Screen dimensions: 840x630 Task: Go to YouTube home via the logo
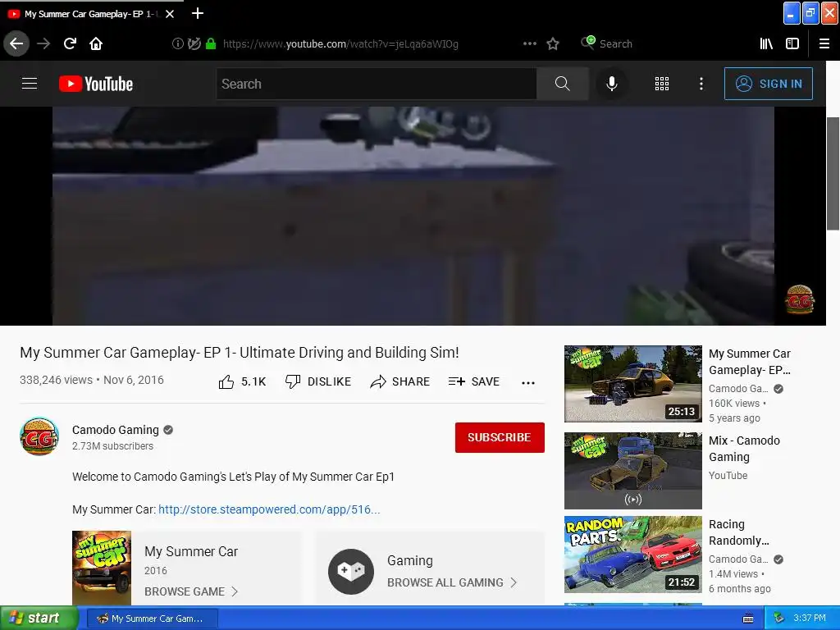96,84
